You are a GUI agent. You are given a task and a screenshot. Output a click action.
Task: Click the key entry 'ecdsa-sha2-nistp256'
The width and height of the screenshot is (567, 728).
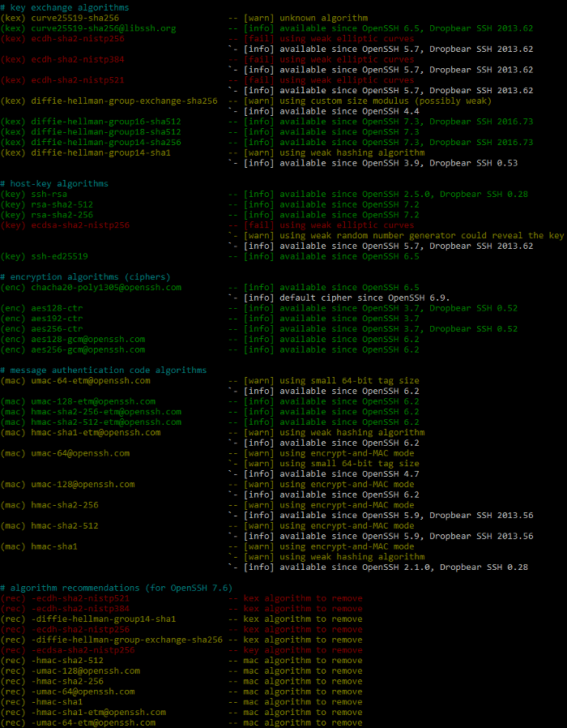click(80, 225)
